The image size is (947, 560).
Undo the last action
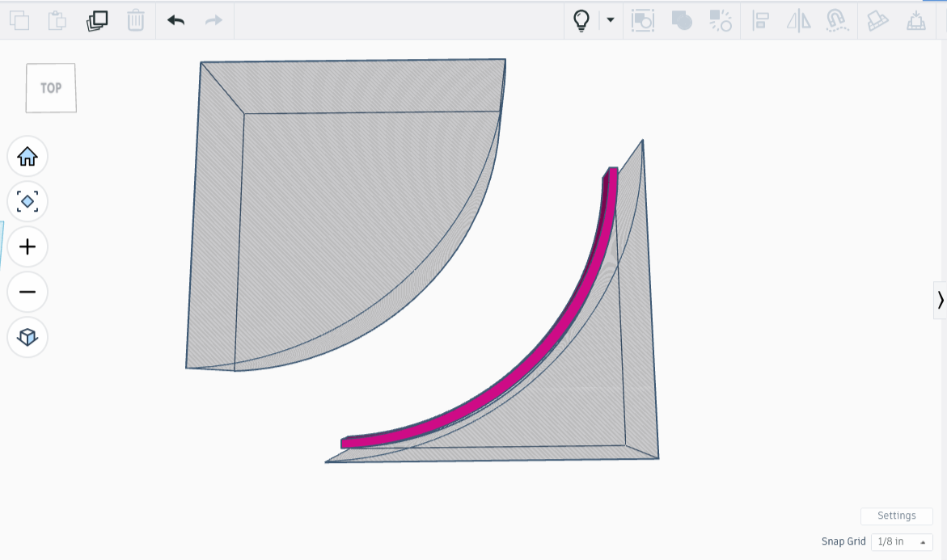[175, 20]
